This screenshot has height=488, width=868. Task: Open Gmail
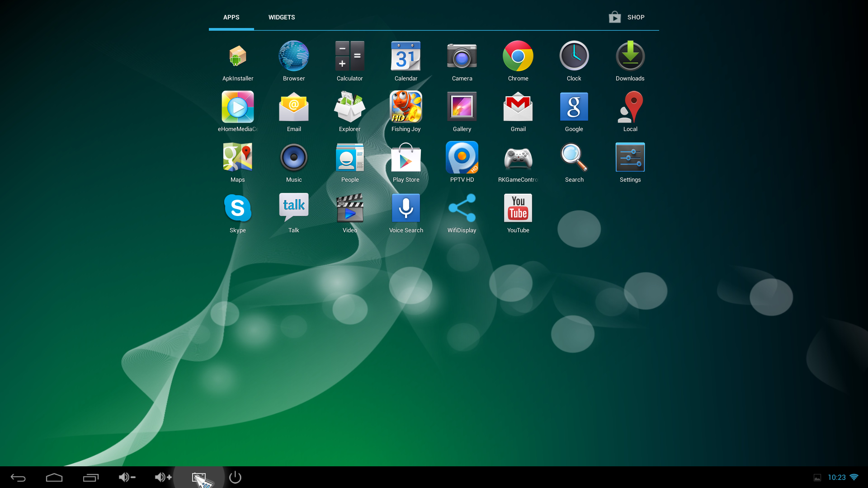(x=518, y=107)
